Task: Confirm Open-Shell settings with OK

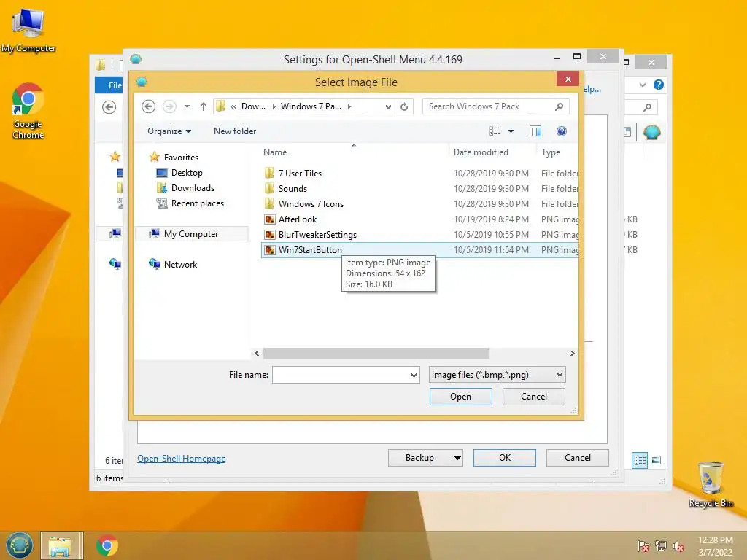Action: click(505, 458)
